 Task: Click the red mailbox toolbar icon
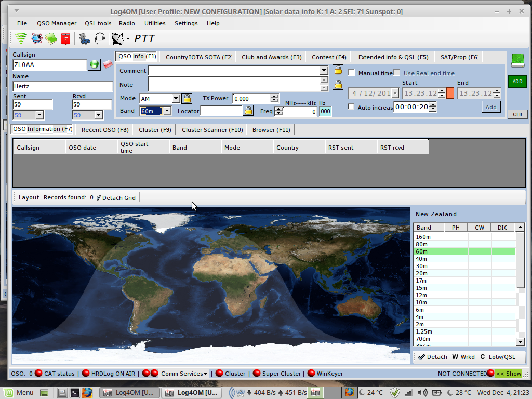(x=65, y=38)
